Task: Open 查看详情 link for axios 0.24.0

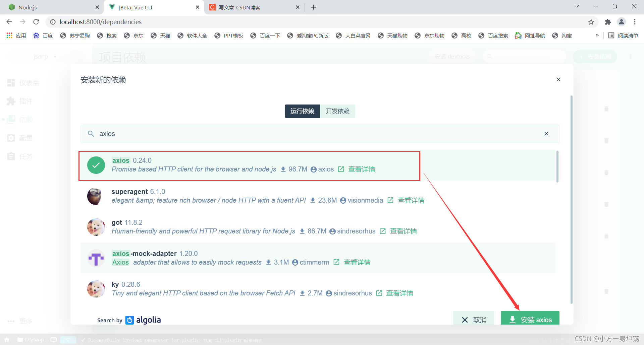Action: (x=362, y=169)
